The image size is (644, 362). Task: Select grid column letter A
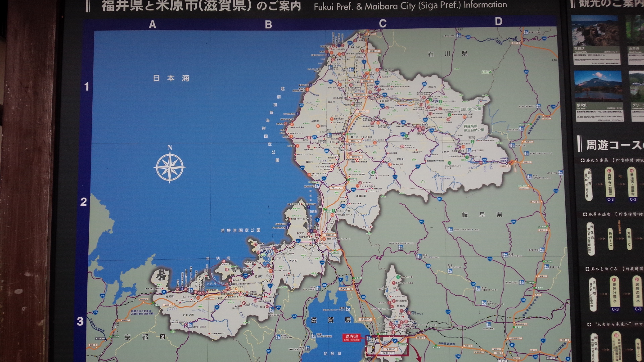coord(153,24)
